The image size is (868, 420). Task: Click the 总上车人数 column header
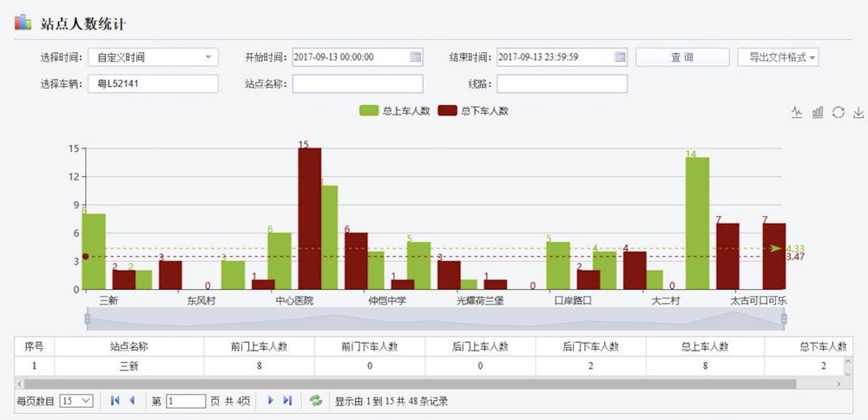tap(705, 346)
